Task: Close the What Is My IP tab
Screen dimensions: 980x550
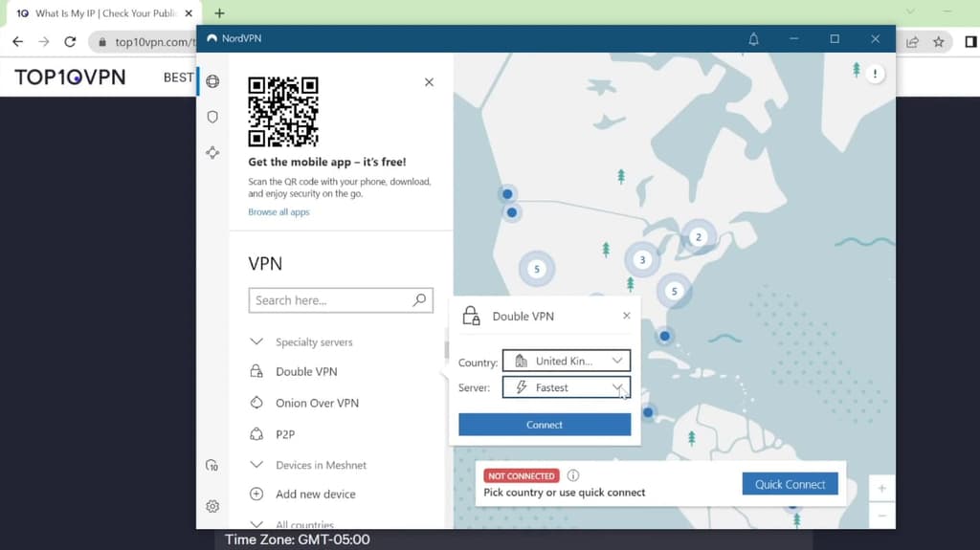Action: tap(189, 13)
